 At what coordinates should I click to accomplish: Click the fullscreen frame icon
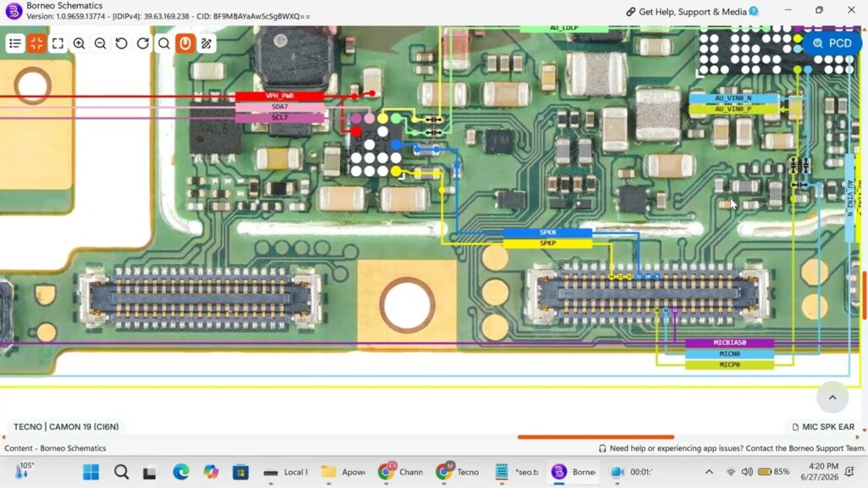pos(58,43)
